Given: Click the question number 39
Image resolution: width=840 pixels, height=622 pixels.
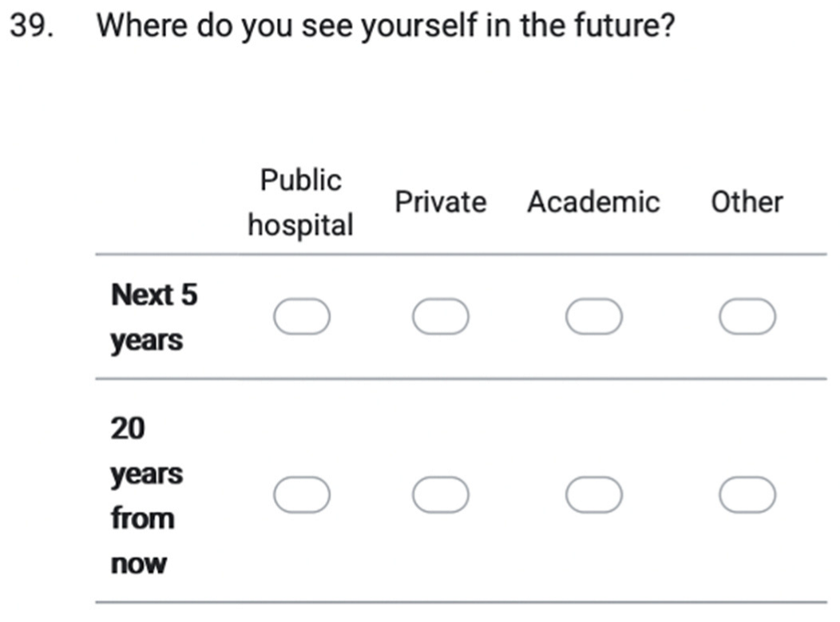Looking at the screenshot, I should 30,24.
